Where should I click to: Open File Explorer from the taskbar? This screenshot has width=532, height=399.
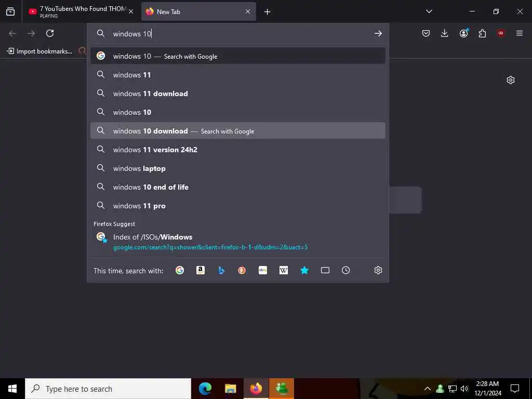click(x=230, y=389)
